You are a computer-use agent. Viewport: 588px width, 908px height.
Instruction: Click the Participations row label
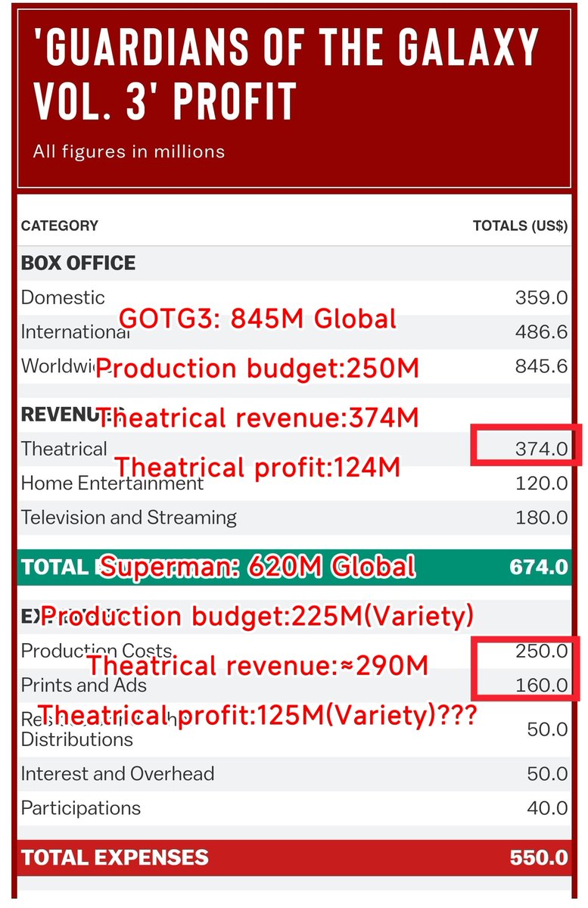tap(81, 808)
